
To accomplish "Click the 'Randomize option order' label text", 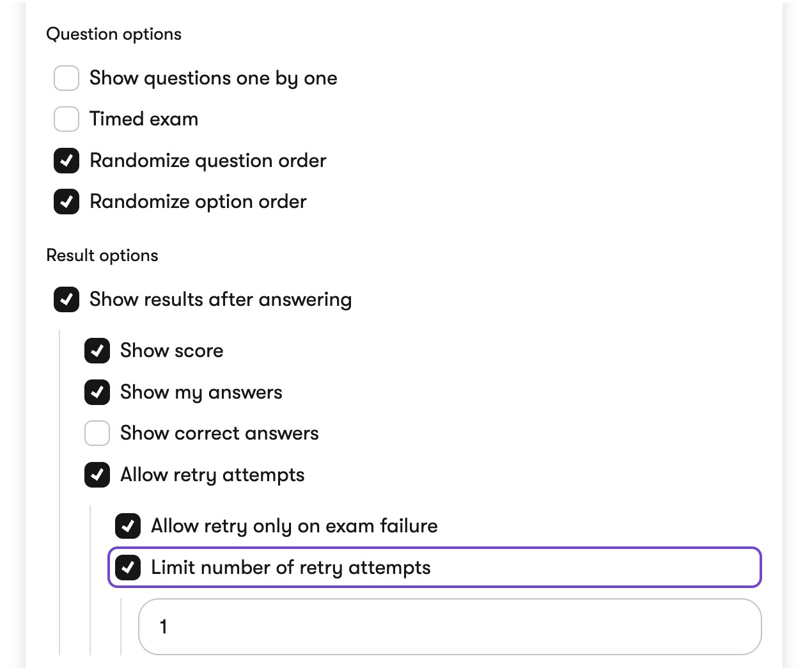I will click(x=198, y=202).
